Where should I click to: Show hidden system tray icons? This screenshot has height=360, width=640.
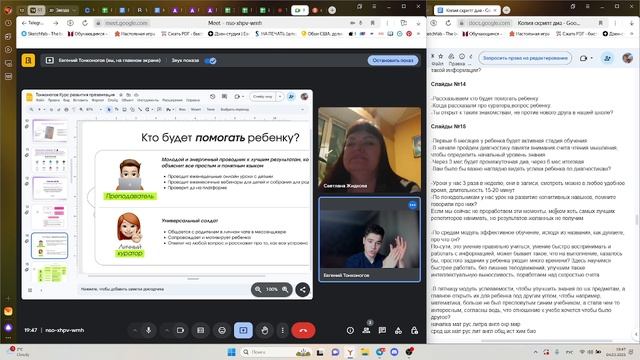click(536, 352)
